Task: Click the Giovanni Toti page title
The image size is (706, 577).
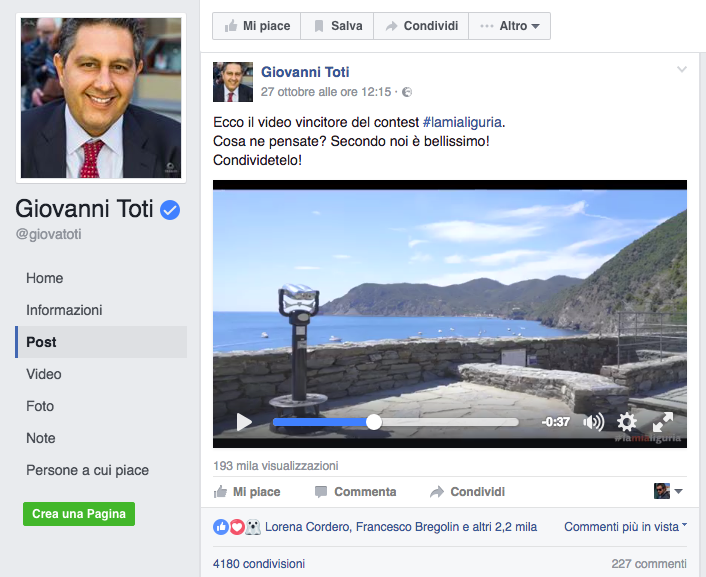Action: (x=84, y=209)
